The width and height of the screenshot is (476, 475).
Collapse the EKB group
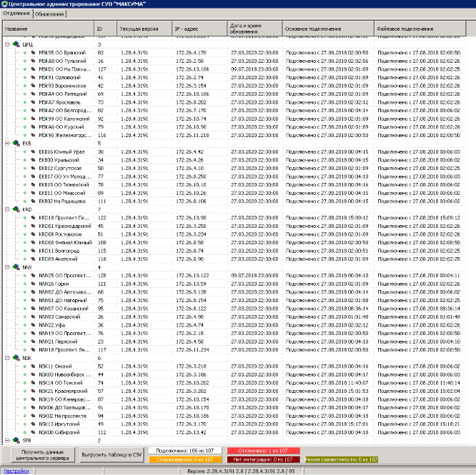[7, 144]
